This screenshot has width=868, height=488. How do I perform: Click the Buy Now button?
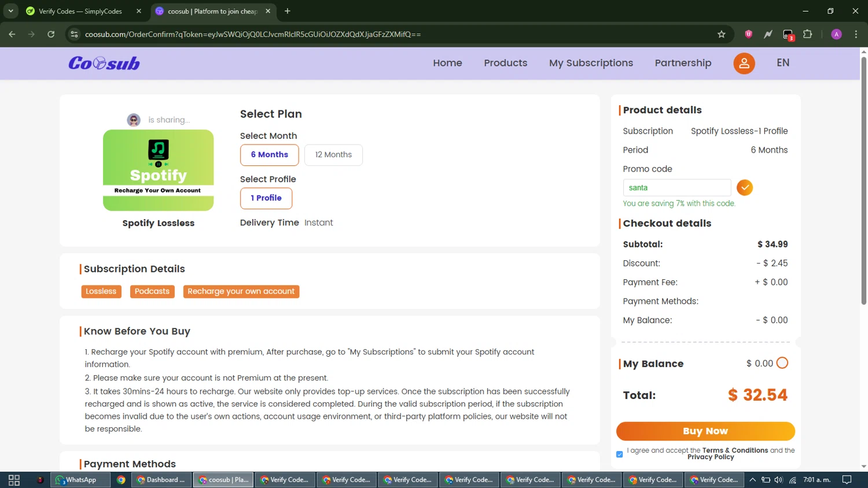705,431
